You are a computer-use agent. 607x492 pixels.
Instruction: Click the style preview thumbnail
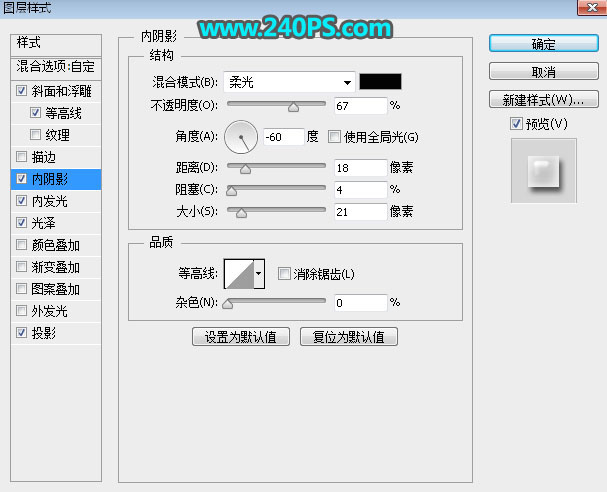point(544,170)
